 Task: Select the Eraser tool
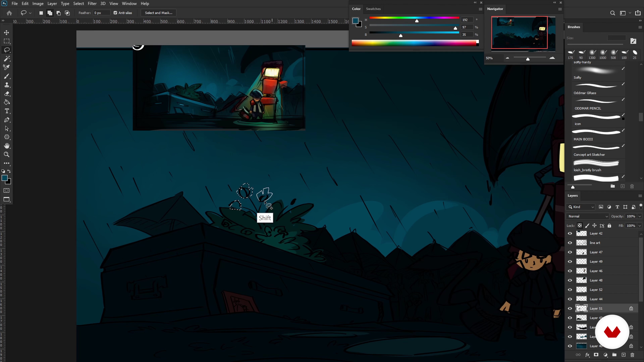[x=7, y=94]
